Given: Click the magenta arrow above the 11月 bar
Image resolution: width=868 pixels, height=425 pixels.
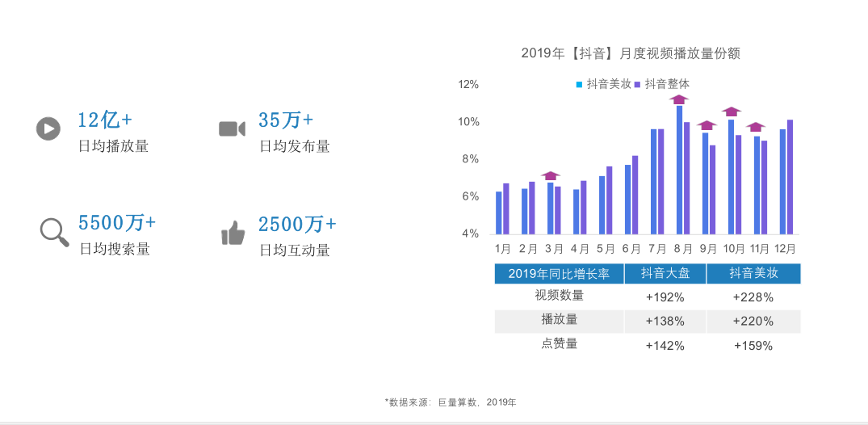Looking at the screenshot, I should pyautogui.click(x=756, y=127).
